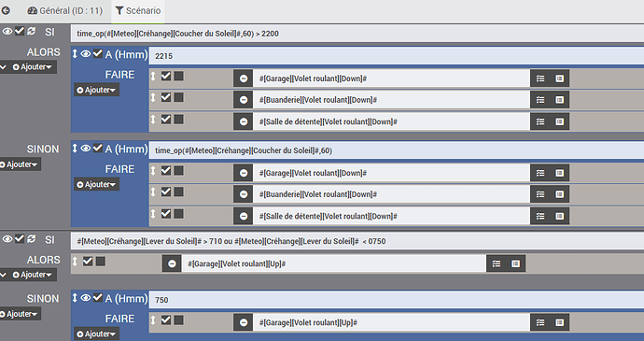Open Ajouter dropdown under first ALORS
This screenshot has width=644, height=341.
32,67
